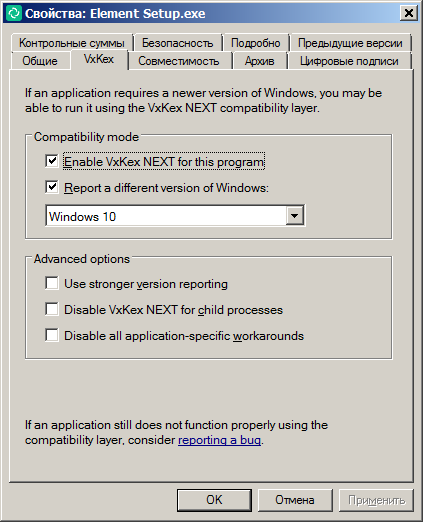Screen dimensions: 423x522
Task: Click the Windows 10 combo box field
Action: pyautogui.click(x=175, y=216)
